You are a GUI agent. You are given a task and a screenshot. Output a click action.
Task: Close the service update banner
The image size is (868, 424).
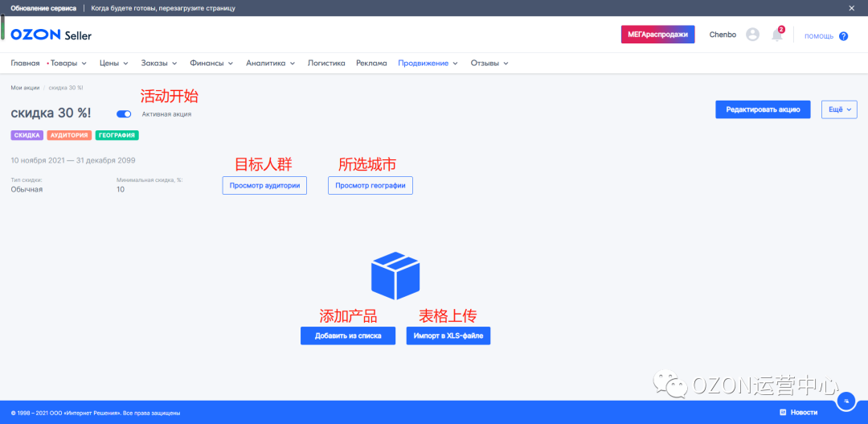[853, 7]
